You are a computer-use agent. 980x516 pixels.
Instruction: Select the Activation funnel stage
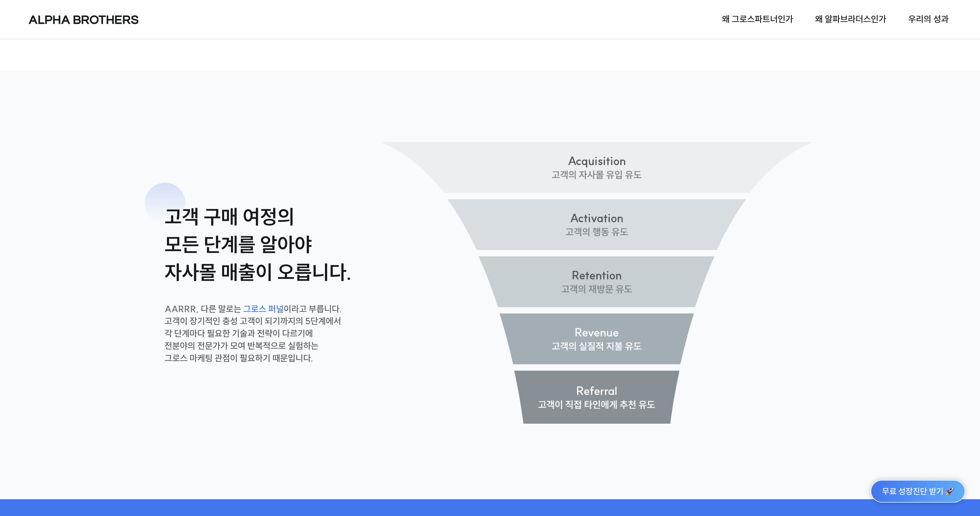click(597, 224)
